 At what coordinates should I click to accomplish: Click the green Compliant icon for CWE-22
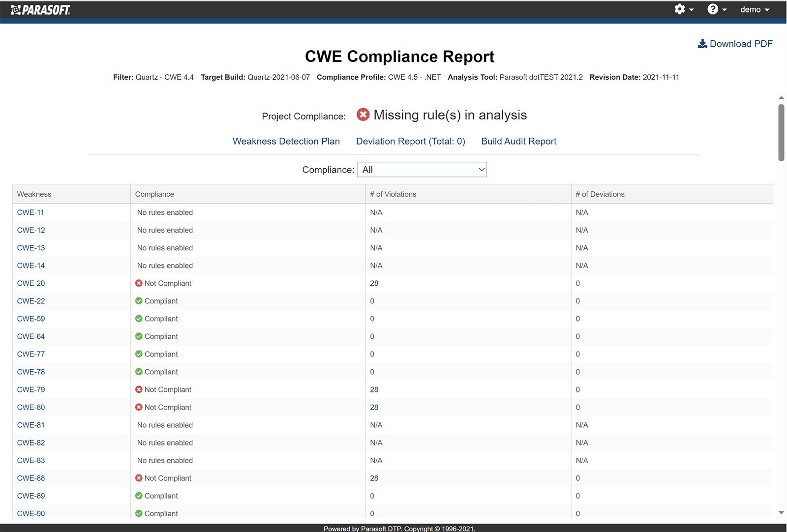tap(139, 300)
